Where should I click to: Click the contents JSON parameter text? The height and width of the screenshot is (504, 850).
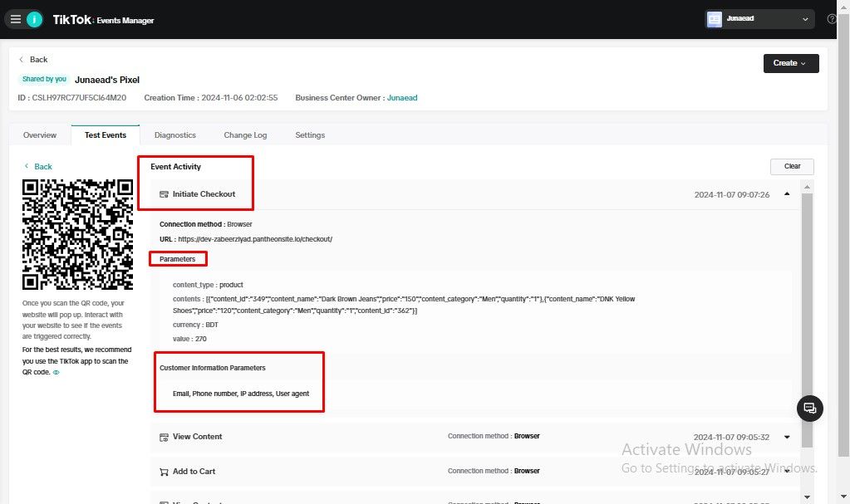[404, 305]
